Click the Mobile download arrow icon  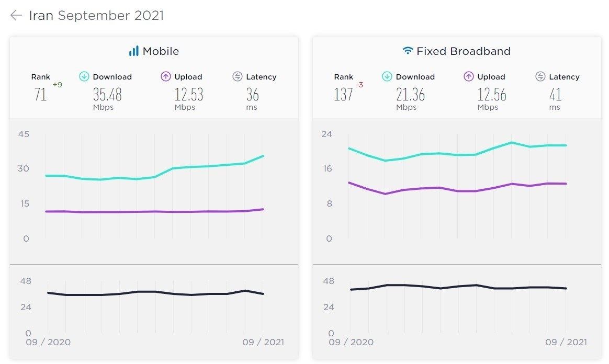point(84,77)
